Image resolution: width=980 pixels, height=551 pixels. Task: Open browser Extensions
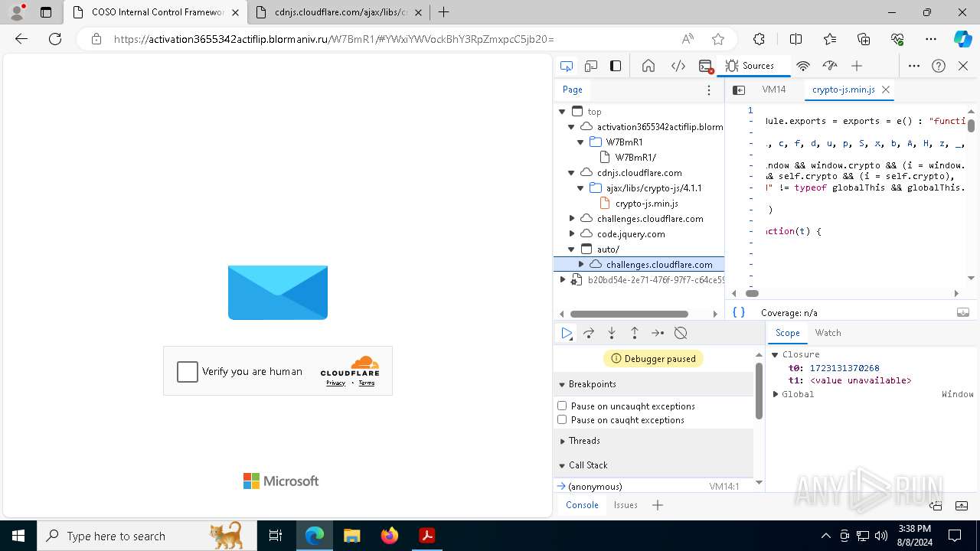click(759, 39)
